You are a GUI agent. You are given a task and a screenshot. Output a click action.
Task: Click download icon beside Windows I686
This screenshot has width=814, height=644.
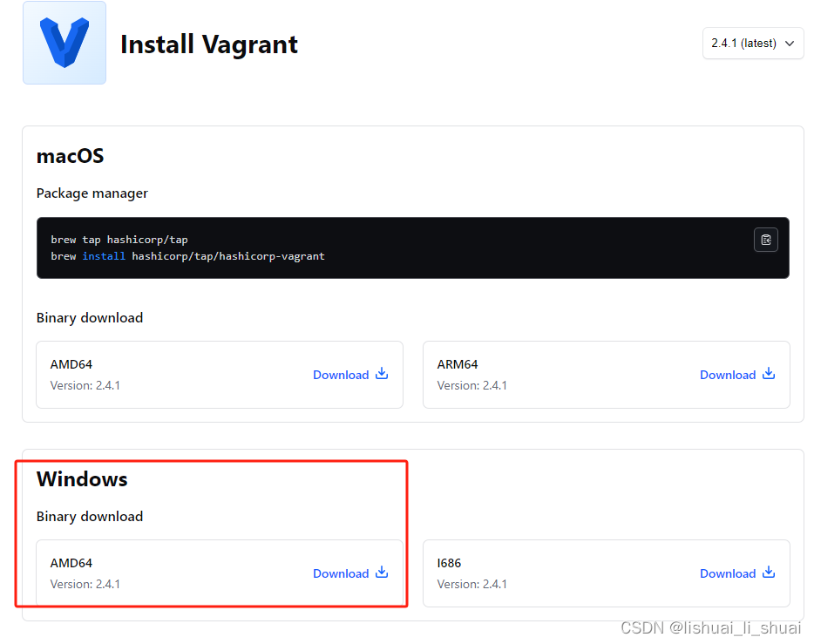click(x=768, y=573)
